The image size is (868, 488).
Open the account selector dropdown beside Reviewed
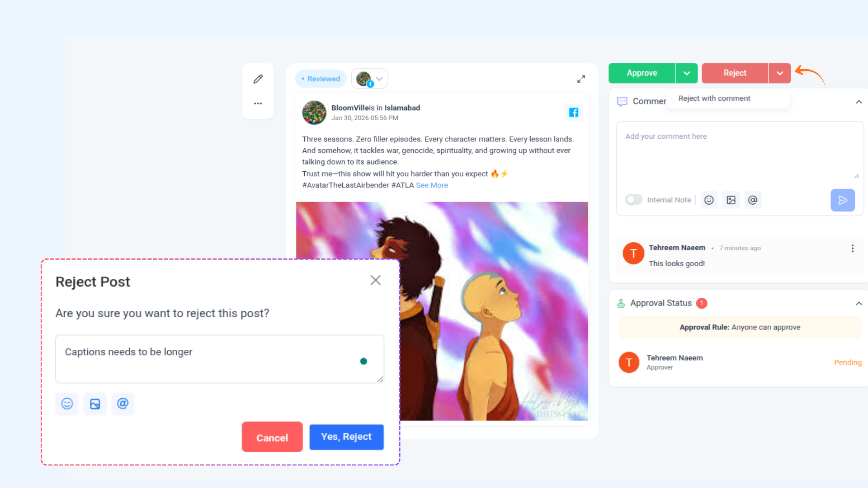[x=370, y=79]
